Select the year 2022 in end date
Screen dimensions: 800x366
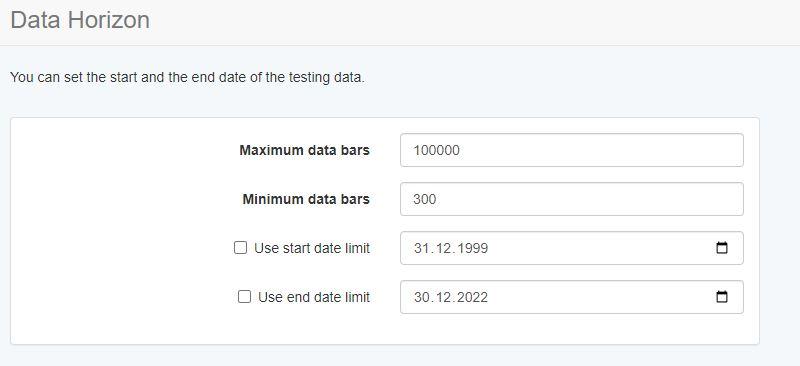coord(471,297)
